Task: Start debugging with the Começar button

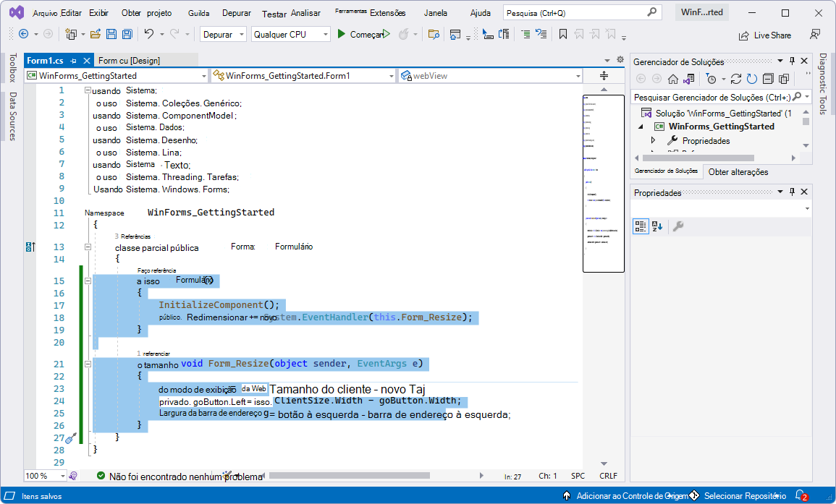Action: click(362, 35)
